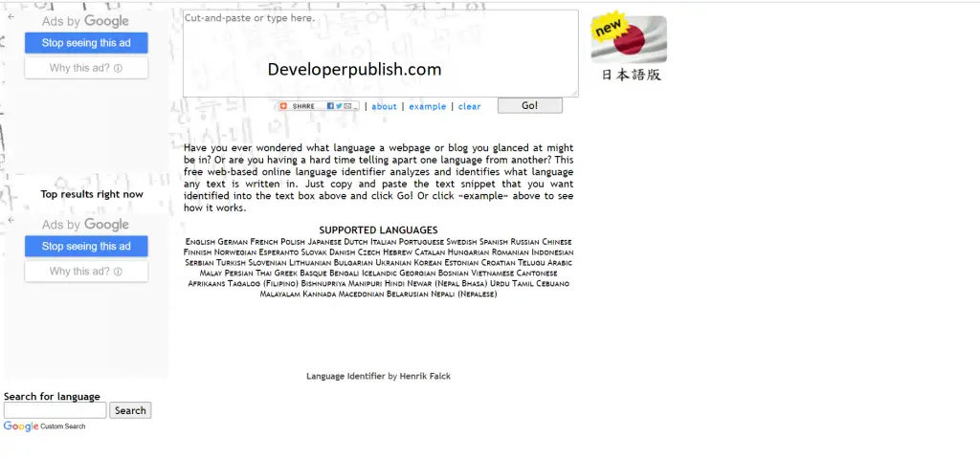Screen dimensions: 980x460
Task: Click the info icon in upper 'Why this ad?'
Action: point(118,68)
